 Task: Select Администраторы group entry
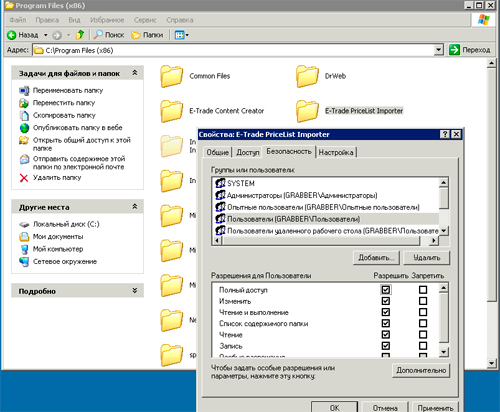(x=302, y=195)
